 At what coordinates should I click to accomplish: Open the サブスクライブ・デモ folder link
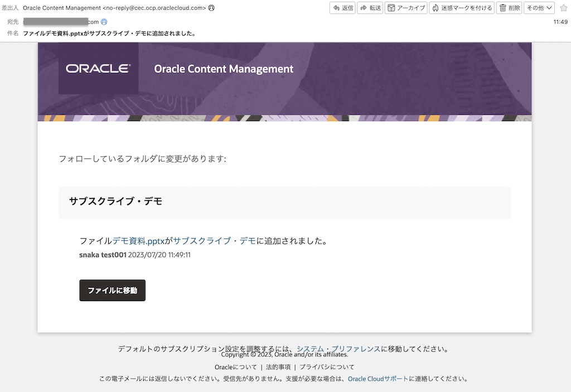[x=214, y=241]
